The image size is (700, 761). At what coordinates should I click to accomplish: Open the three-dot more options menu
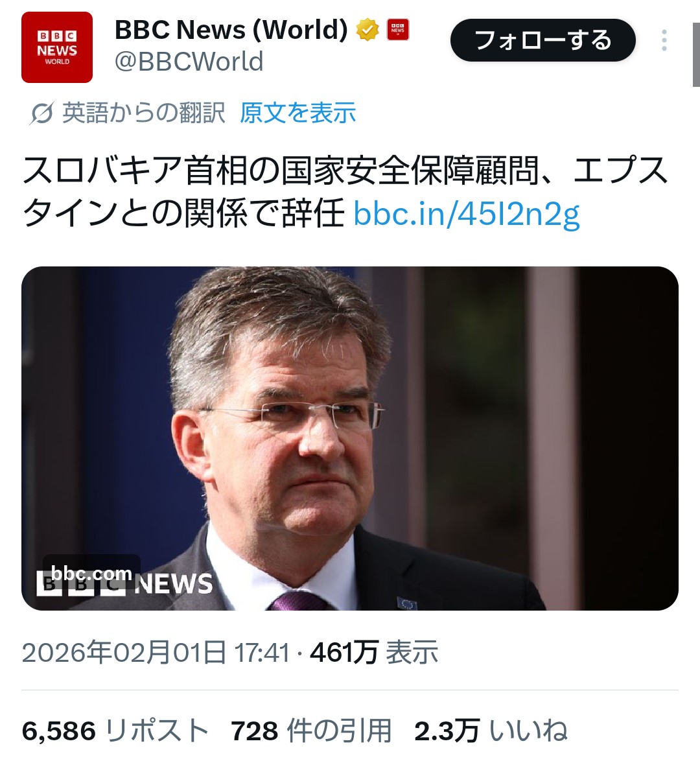click(664, 40)
